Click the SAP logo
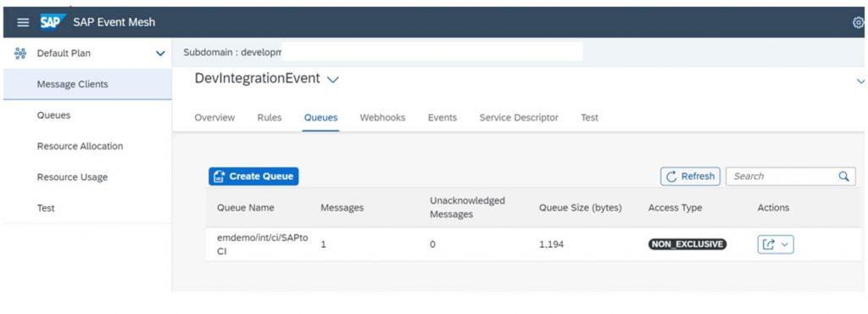Image resolution: width=868 pixels, height=314 pixels. [x=53, y=22]
